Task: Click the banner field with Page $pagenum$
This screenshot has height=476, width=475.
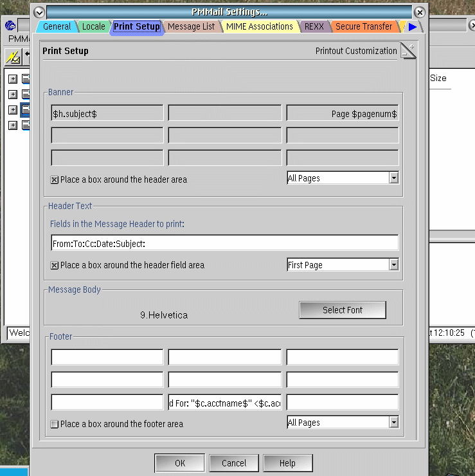Action: coord(343,113)
